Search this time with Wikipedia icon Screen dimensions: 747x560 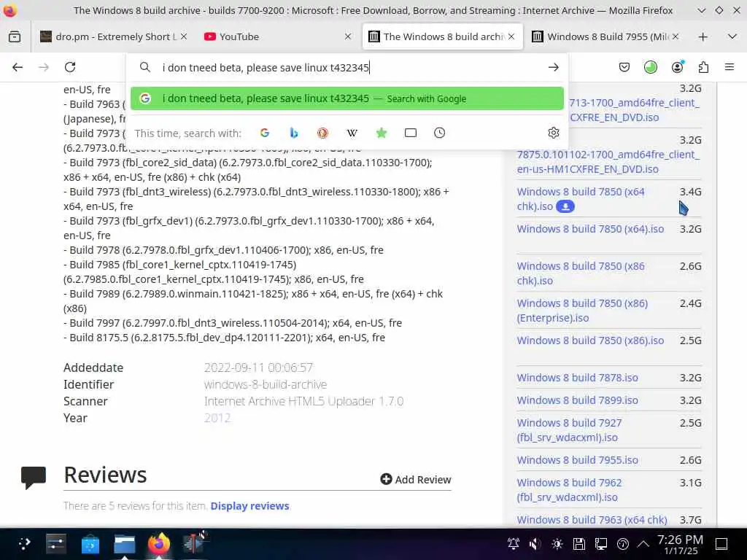click(x=352, y=133)
